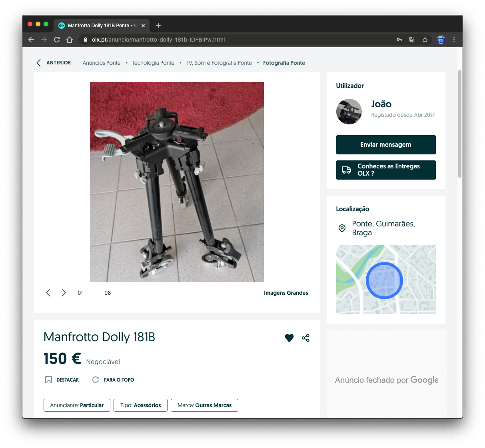Viewport: 485px width, 448px height.
Task: Select Tipo: Acessórios tag
Action: (x=141, y=405)
